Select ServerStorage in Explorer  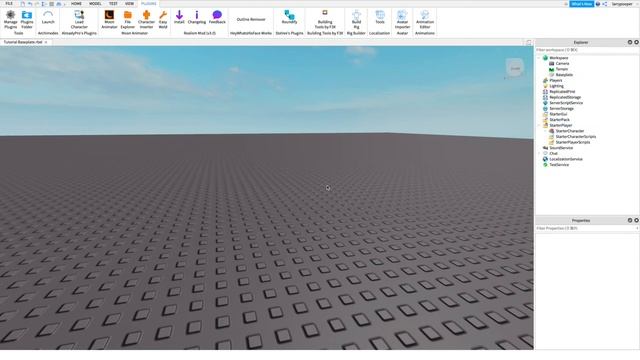point(561,109)
